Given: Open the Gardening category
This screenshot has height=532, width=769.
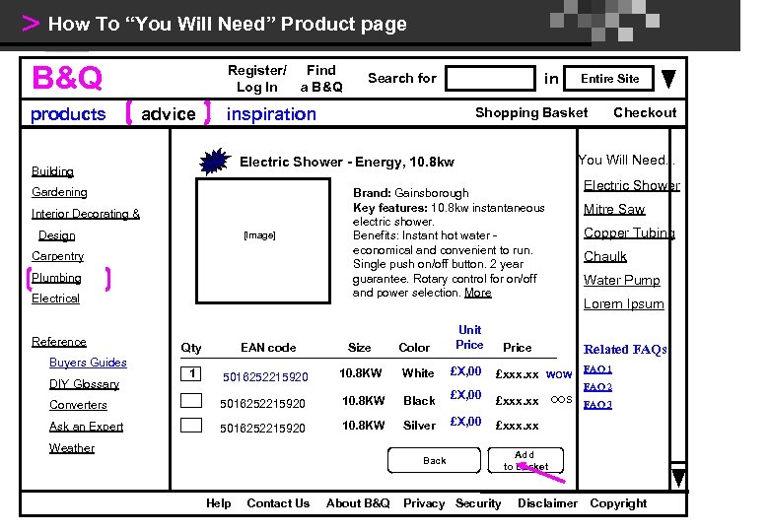Looking at the screenshot, I should pos(59,192).
